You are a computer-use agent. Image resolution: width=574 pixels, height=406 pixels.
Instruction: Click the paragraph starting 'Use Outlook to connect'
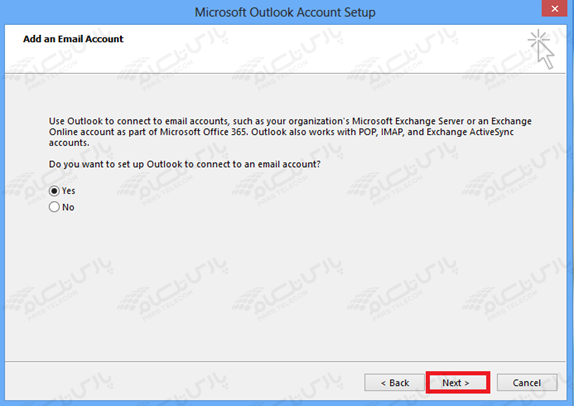point(290,132)
